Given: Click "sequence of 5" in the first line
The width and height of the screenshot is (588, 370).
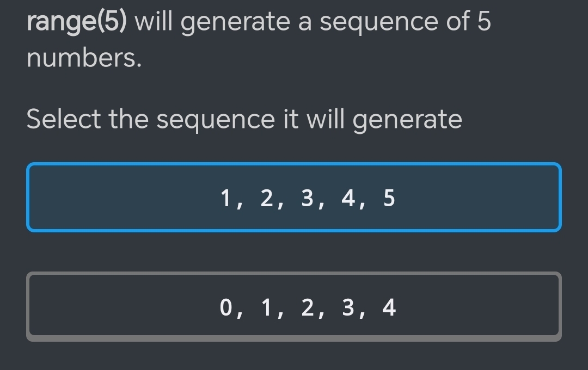Looking at the screenshot, I should pos(405,22).
